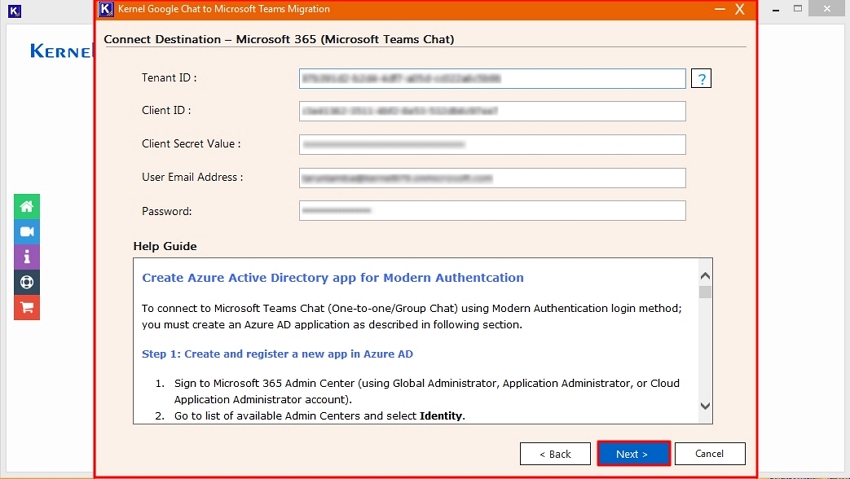Click the 'User Email Address :' label

(x=192, y=177)
